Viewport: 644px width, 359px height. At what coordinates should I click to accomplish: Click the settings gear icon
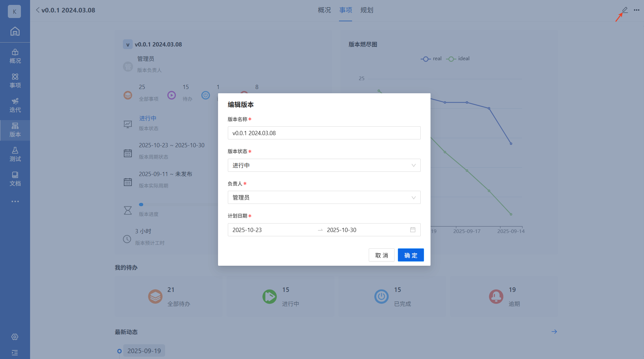(15, 337)
